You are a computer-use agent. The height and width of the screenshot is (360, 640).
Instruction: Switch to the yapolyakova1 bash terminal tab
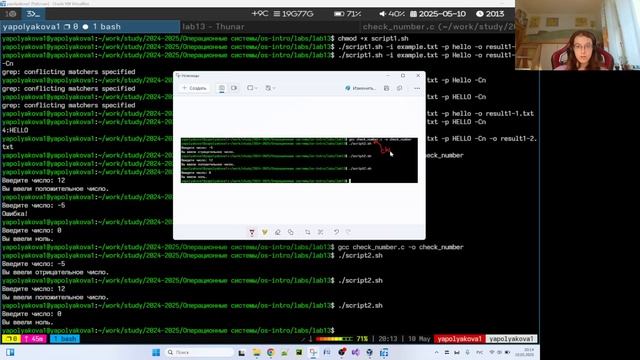(x=90, y=27)
